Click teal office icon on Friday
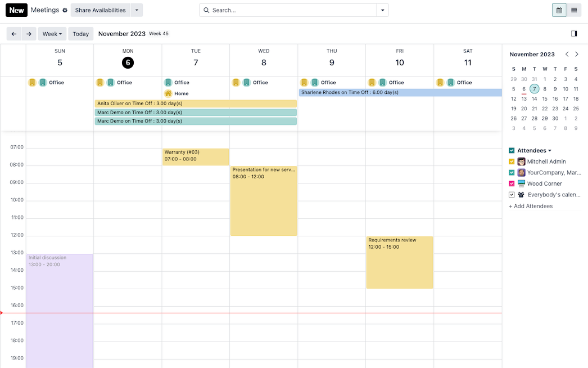This screenshot has height=368, width=588. (x=382, y=82)
